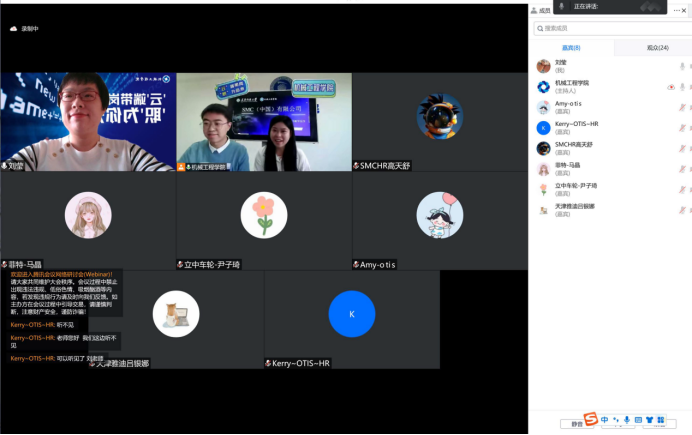Click the Sogou voice input microphone
The height and width of the screenshot is (435, 692).
click(627, 420)
